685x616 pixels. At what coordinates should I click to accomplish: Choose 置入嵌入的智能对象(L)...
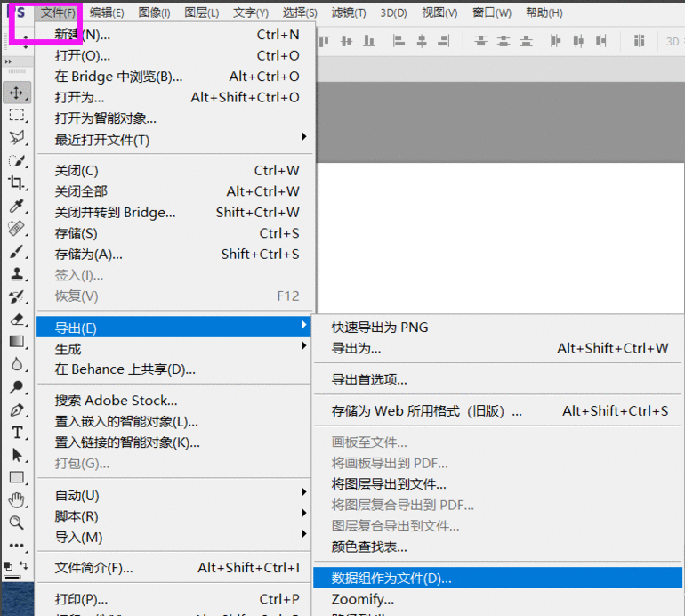pyautogui.click(x=173, y=421)
